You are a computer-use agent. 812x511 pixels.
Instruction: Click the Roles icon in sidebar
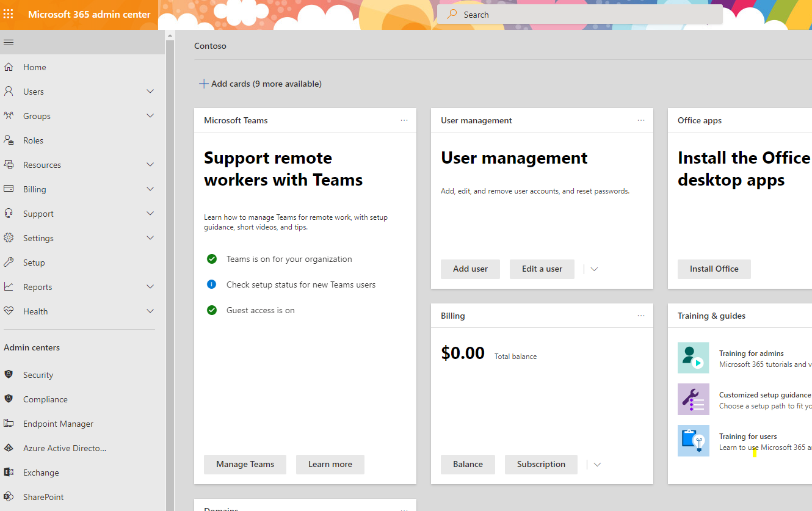click(9, 140)
